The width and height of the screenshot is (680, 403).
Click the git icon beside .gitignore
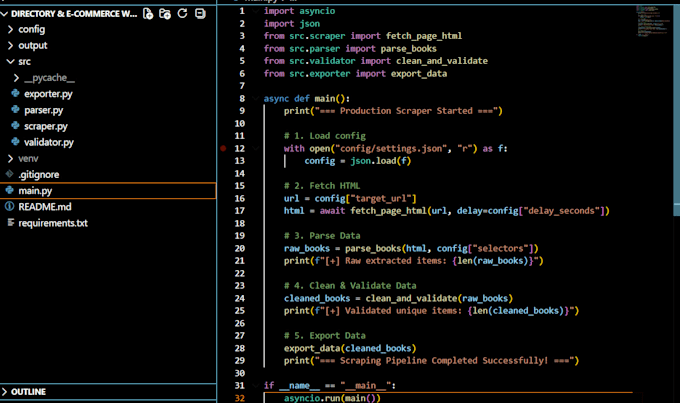pos(10,174)
